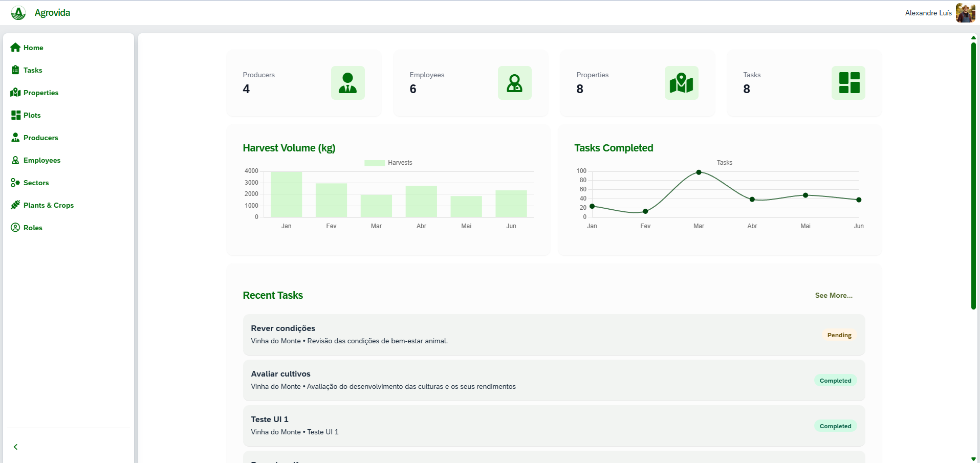Click the Sectors icon in the sidebar
This screenshot has width=980, height=463.
pyautogui.click(x=15, y=183)
